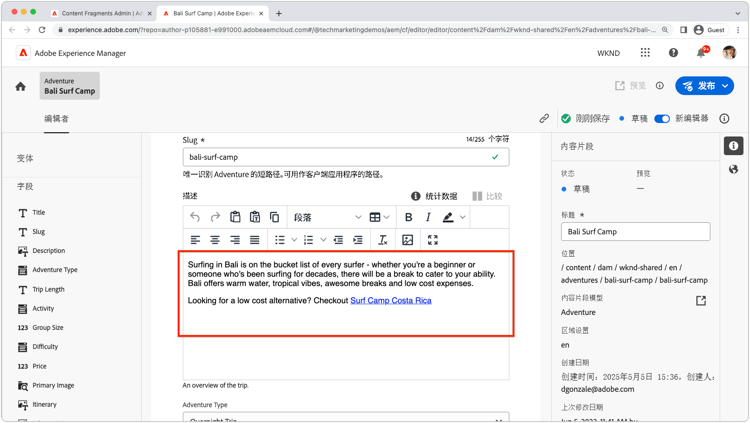Open the 发布 publish dropdown arrow
Screen dimensions: 750x423
tap(726, 86)
